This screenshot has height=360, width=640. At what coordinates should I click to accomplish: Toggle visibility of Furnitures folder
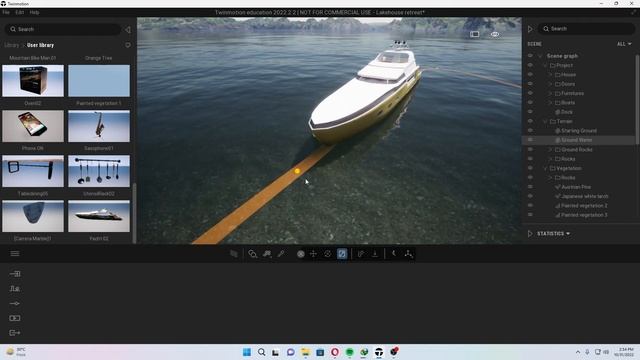pyautogui.click(x=530, y=93)
